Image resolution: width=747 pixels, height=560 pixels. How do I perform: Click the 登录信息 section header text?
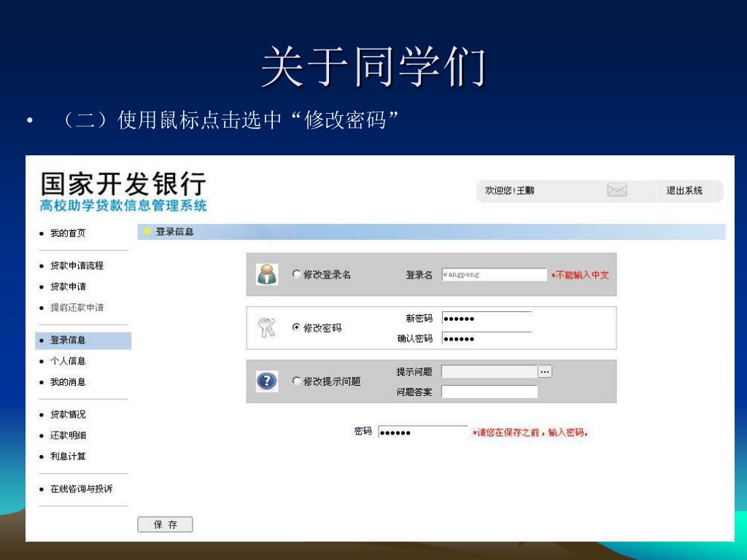coord(174,231)
